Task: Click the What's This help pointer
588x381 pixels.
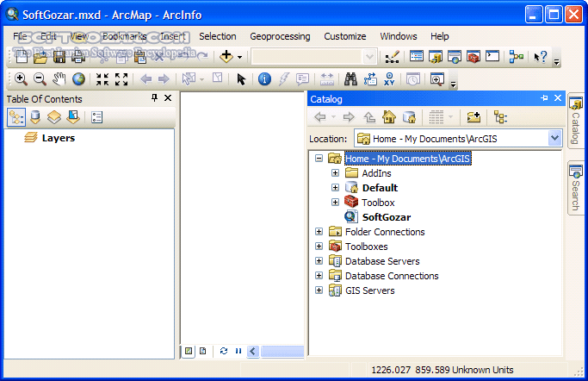Action: pyautogui.click(x=541, y=57)
